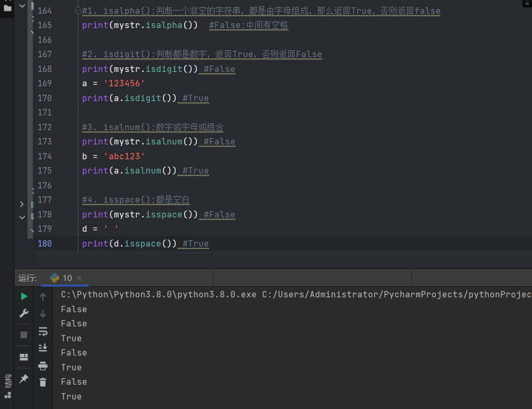The image size is (532, 409).
Task: Rerun the script with the green play icon
Action: tap(24, 296)
